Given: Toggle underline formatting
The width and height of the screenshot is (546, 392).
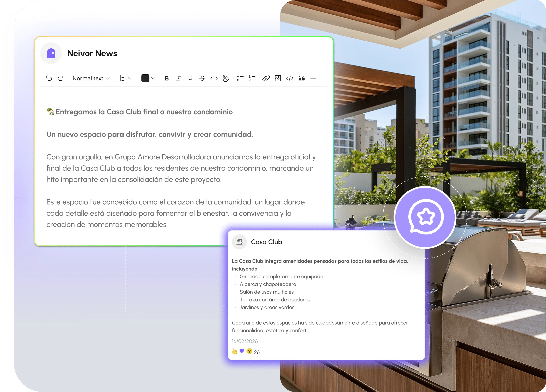Looking at the screenshot, I should (190, 78).
